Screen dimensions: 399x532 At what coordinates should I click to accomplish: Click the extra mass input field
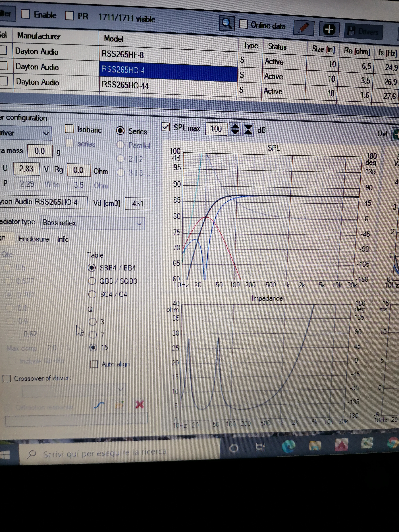40,151
